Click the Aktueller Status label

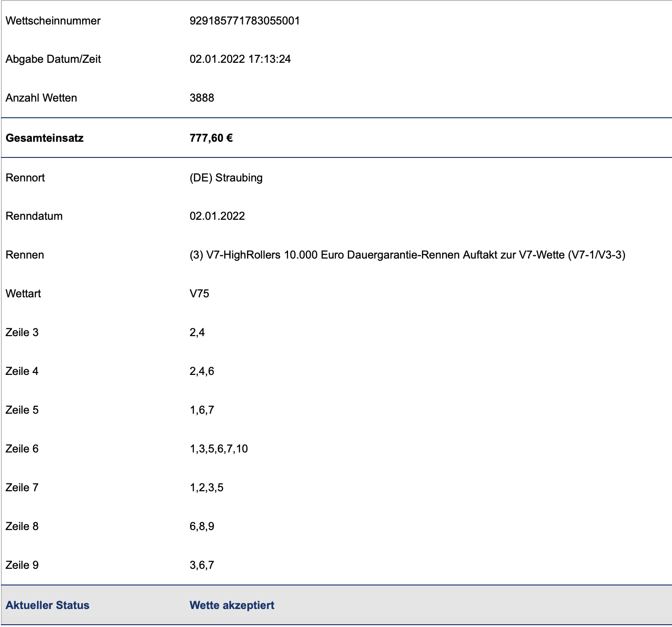(x=48, y=605)
